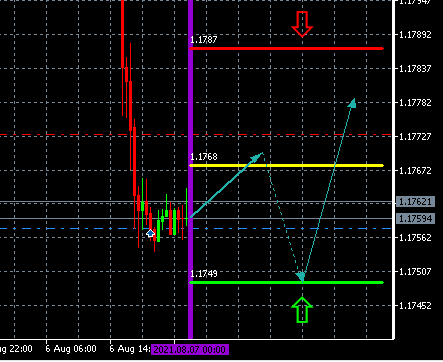Click the 1.17837 price scale value
This screenshot has width=443, height=362.
[x=415, y=69]
